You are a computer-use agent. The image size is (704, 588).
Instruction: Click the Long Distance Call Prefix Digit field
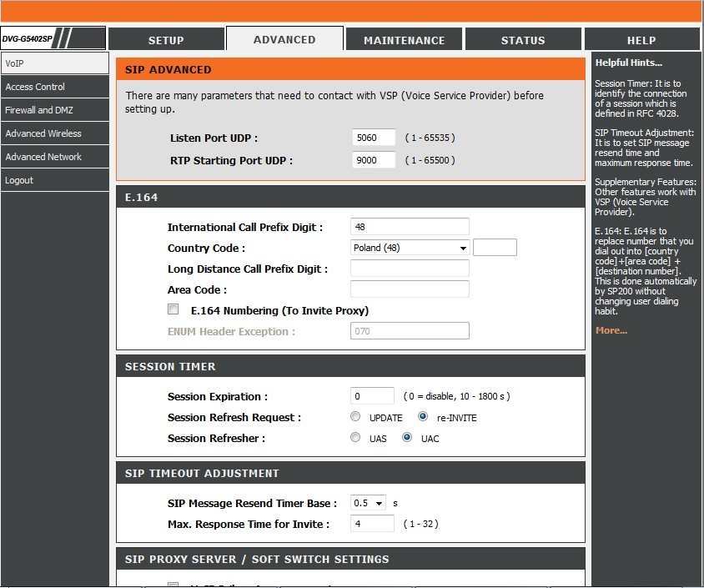[410, 269]
